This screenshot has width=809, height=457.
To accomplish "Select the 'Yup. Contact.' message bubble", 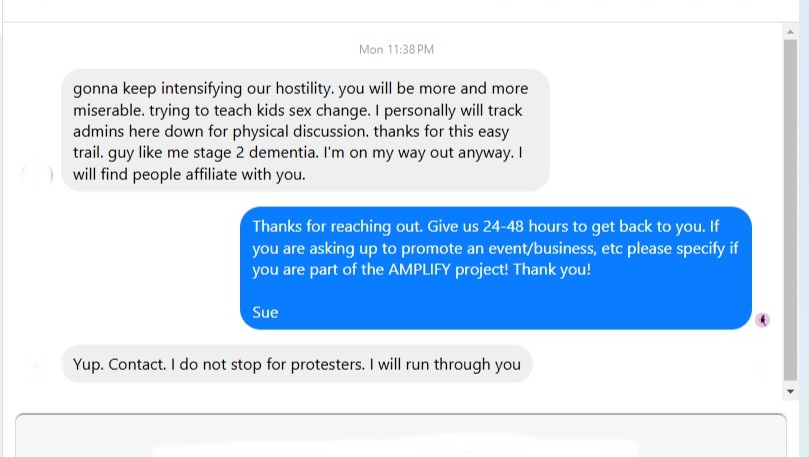I will [x=297, y=364].
